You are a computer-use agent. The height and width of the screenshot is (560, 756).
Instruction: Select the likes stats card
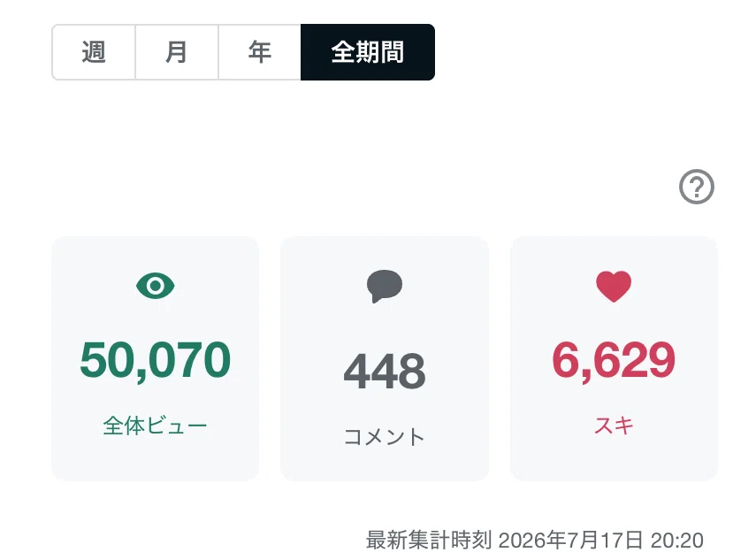614,358
